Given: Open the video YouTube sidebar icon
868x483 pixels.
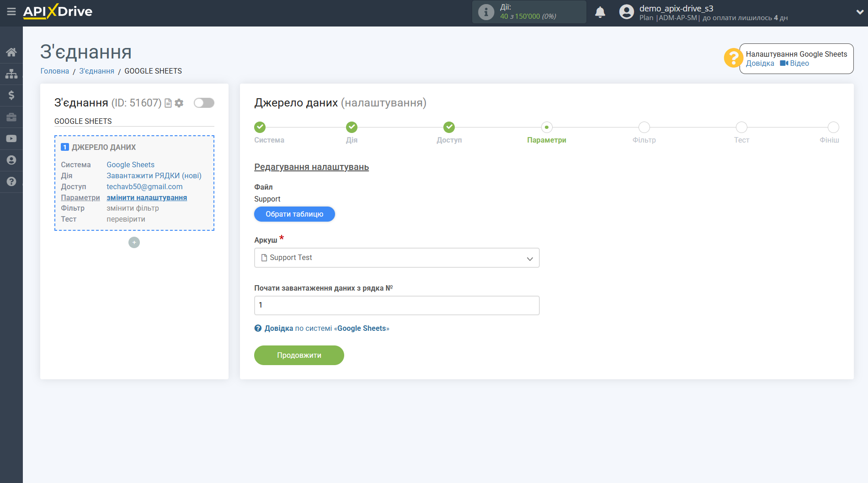Looking at the screenshot, I should (x=11, y=138).
